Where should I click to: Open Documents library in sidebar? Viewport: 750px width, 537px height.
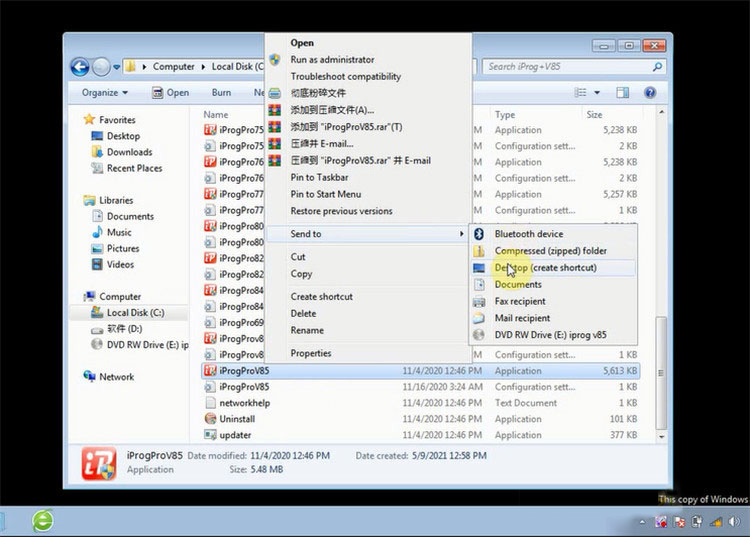(x=123, y=216)
